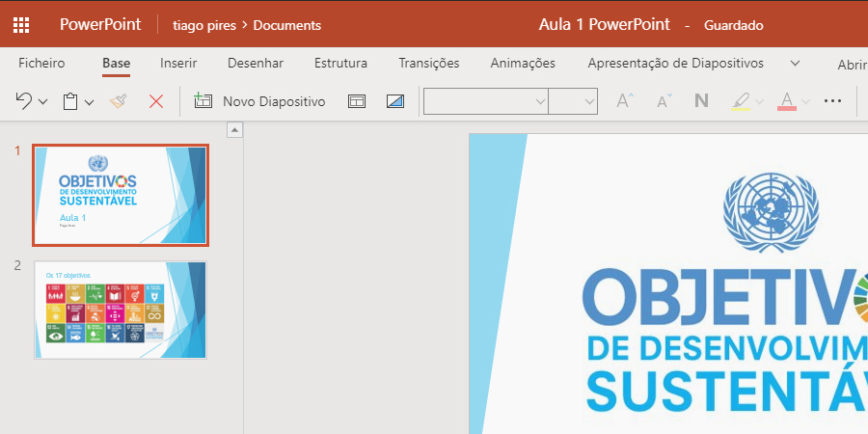The image size is (868, 434).
Task: Increase font size with larger A icon
Action: click(x=626, y=101)
